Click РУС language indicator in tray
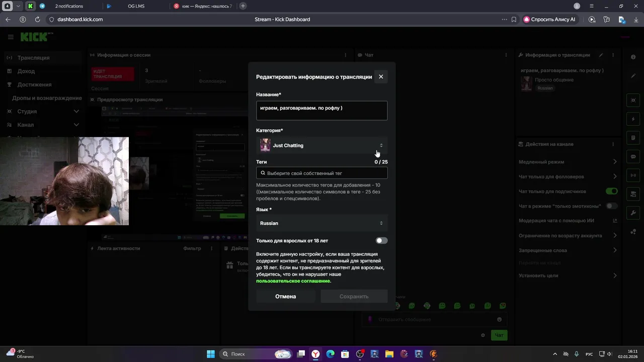644x362 pixels. click(x=589, y=354)
